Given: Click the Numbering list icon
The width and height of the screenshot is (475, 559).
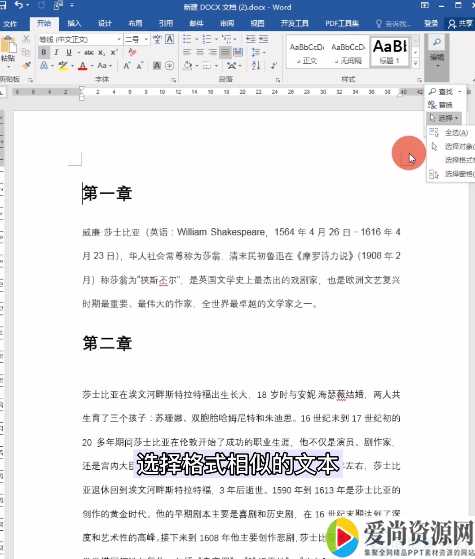Looking at the screenshot, I should click(x=207, y=39).
